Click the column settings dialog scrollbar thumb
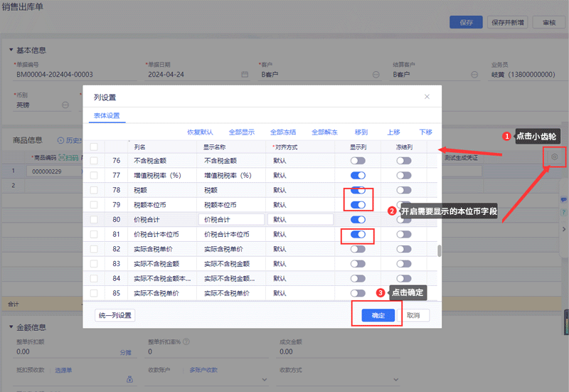This screenshot has width=569, height=392. click(439, 251)
